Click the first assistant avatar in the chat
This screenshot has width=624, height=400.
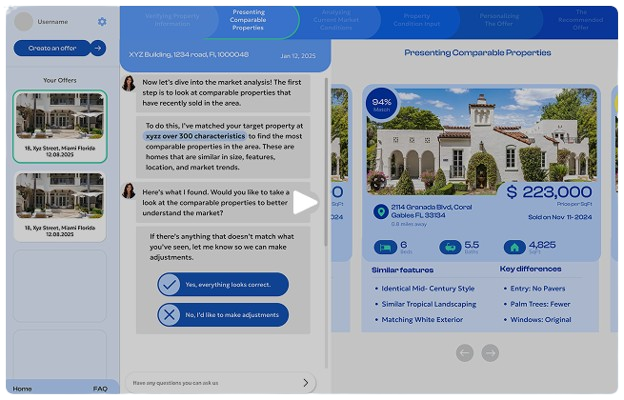click(129, 84)
